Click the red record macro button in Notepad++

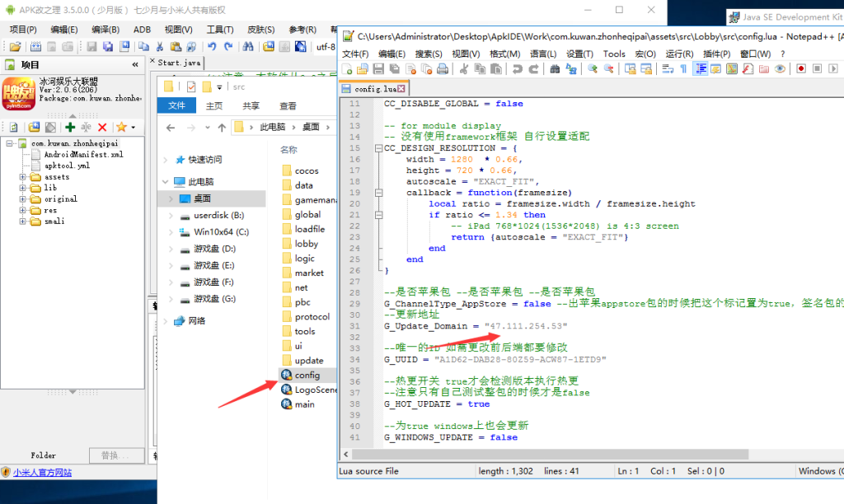(800, 69)
